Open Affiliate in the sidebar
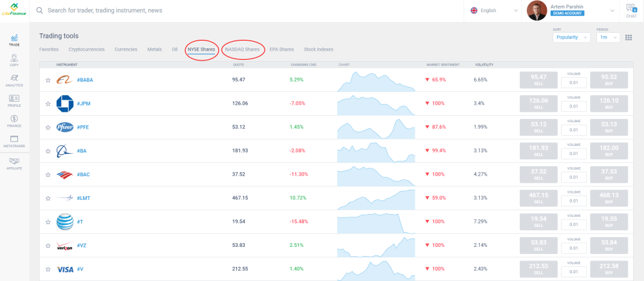The height and width of the screenshot is (281, 644). coord(14,164)
